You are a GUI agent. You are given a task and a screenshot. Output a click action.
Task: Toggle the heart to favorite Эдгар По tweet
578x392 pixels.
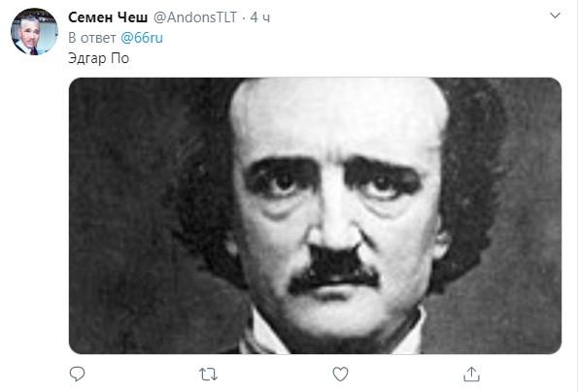(x=340, y=375)
